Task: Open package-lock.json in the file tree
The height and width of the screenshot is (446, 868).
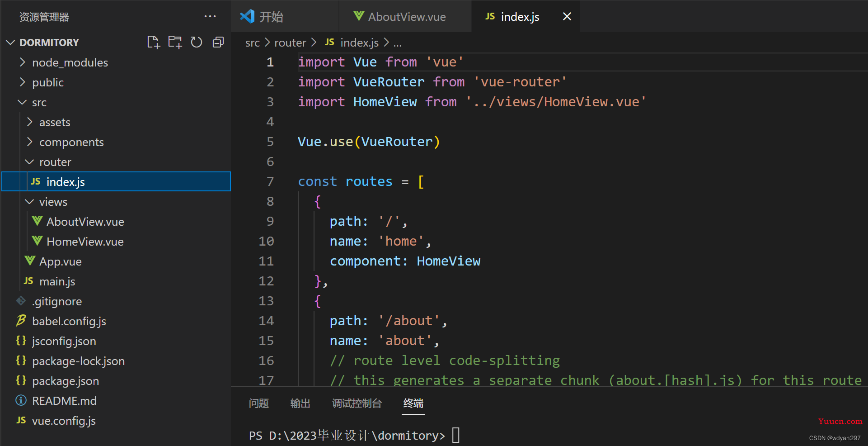Action: click(x=116, y=361)
